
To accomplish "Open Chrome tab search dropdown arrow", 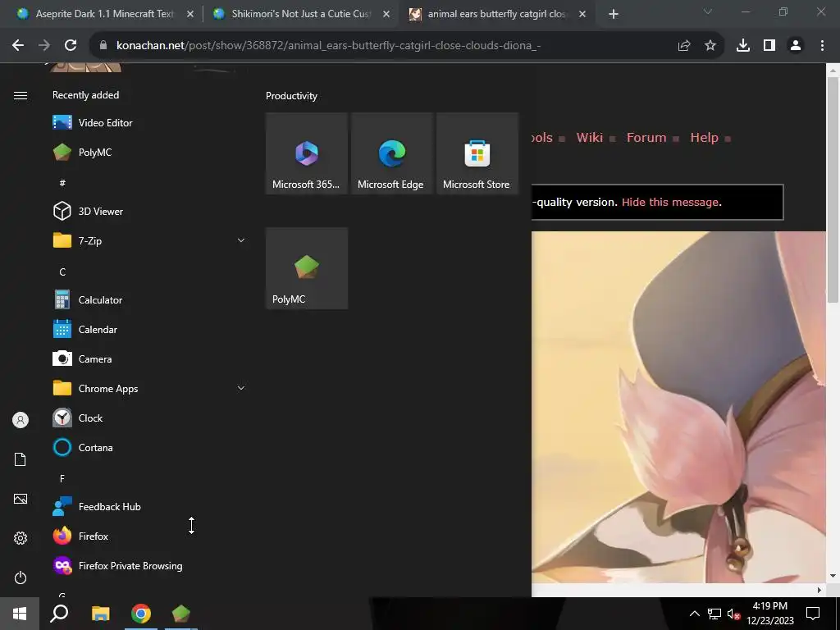I will tap(708, 11).
